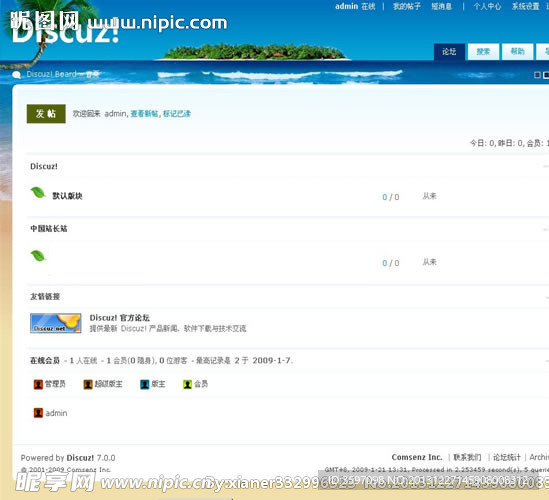The width and height of the screenshot is (549, 500).
Task: Click the speech bubble icon beside Discuz! Board
Action: [16, 75]
